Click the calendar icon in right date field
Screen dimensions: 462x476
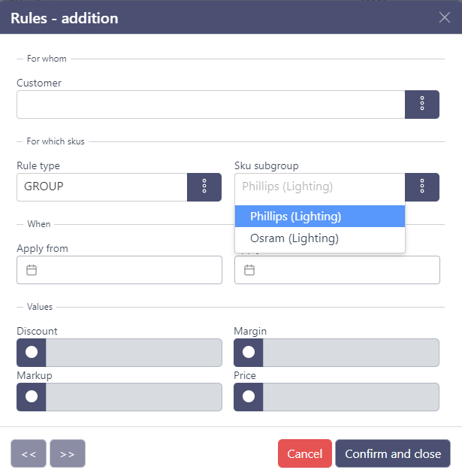point(249,270)
